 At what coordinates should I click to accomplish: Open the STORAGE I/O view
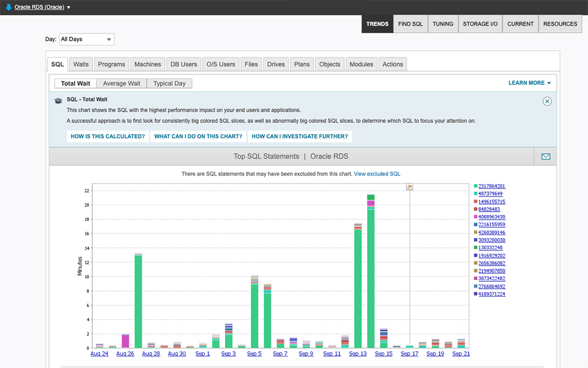480,24
